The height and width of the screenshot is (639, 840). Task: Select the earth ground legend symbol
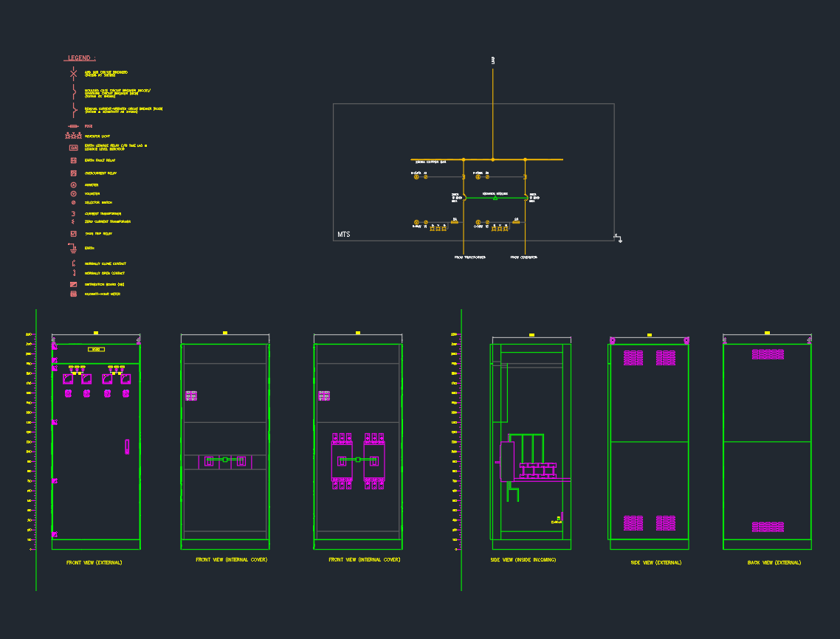coord(72,248)
